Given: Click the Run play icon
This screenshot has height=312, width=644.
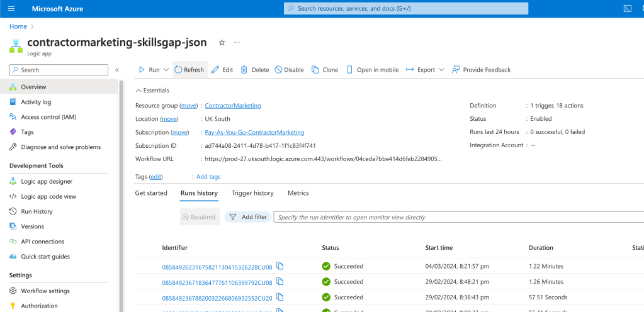Looking at the screenshot, I should [142, 70].
